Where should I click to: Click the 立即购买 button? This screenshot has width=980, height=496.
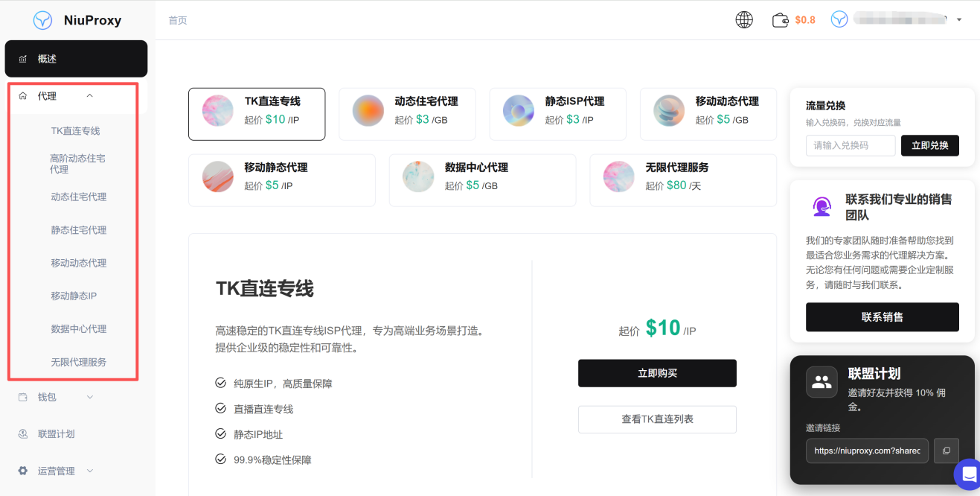coord(657,373)
